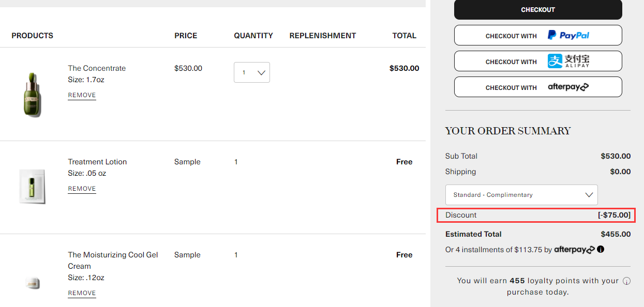Open The Moisturizing Cool Gel Cream link

[113, 260]
